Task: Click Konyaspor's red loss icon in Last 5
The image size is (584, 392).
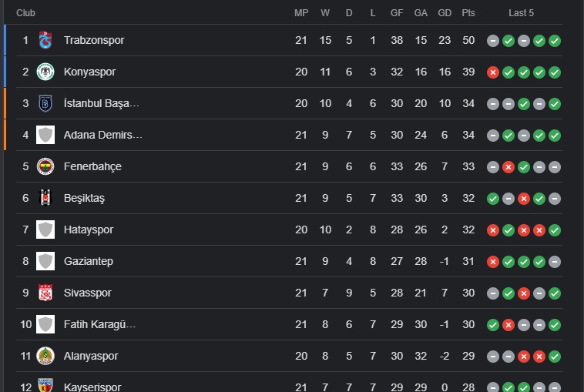Action: click(x=493, y=72)
